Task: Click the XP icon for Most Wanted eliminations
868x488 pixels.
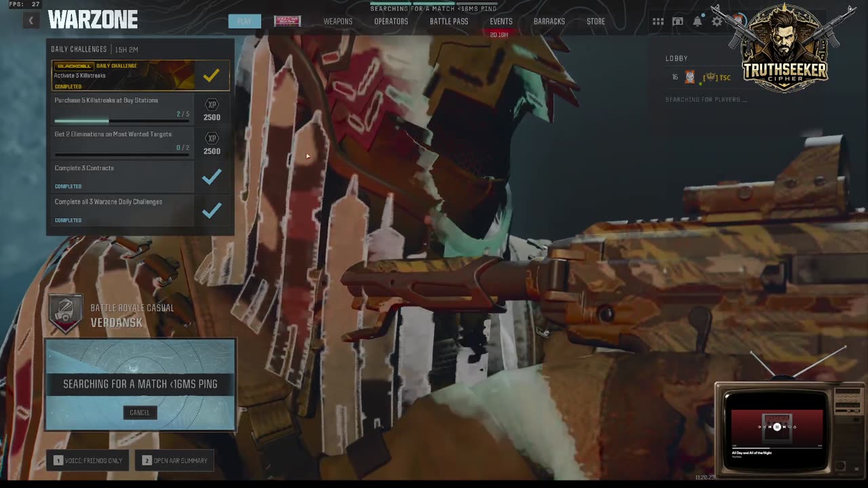Action: [212, 139]
